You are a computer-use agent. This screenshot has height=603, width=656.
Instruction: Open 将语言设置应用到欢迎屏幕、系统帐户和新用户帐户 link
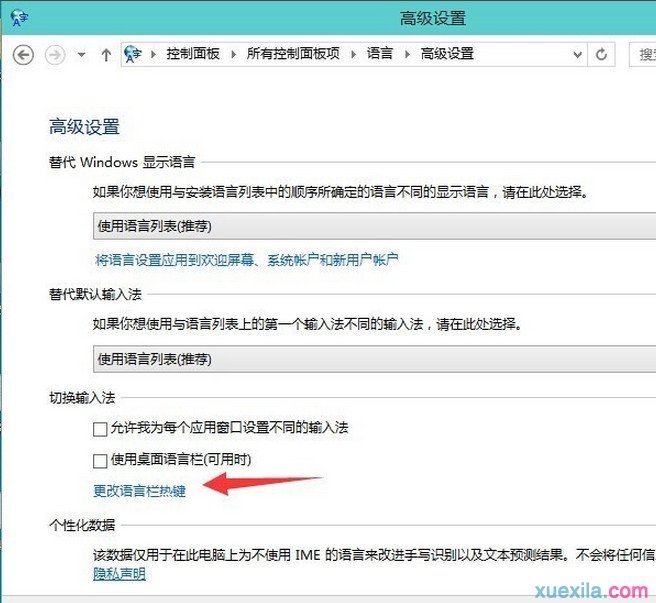coord(246,260)
